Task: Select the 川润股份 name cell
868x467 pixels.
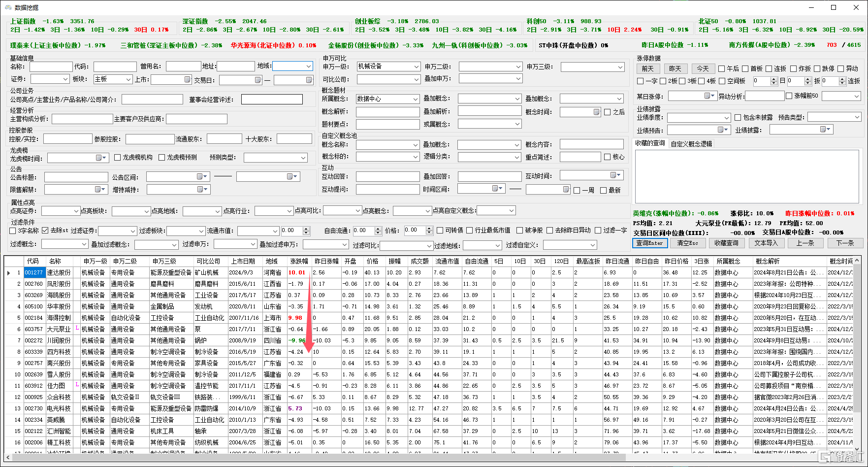Action: [59, 340]
